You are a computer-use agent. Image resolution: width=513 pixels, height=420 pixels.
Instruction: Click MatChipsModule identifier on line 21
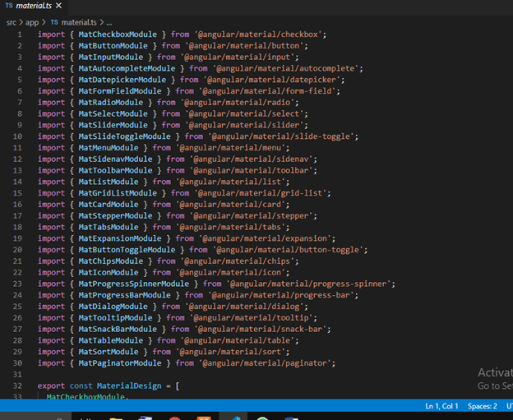click(111, 261)
